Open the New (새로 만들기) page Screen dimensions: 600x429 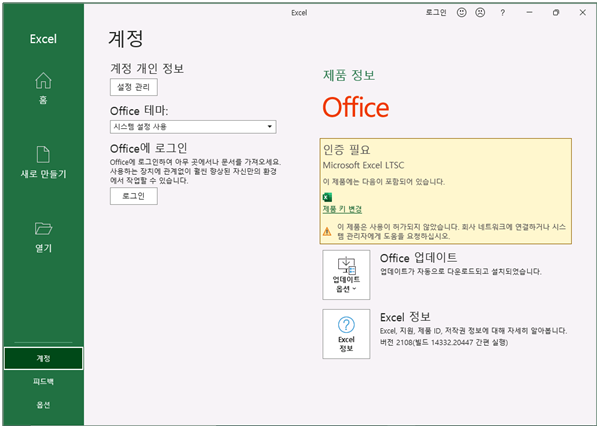(x=43, y=162)
